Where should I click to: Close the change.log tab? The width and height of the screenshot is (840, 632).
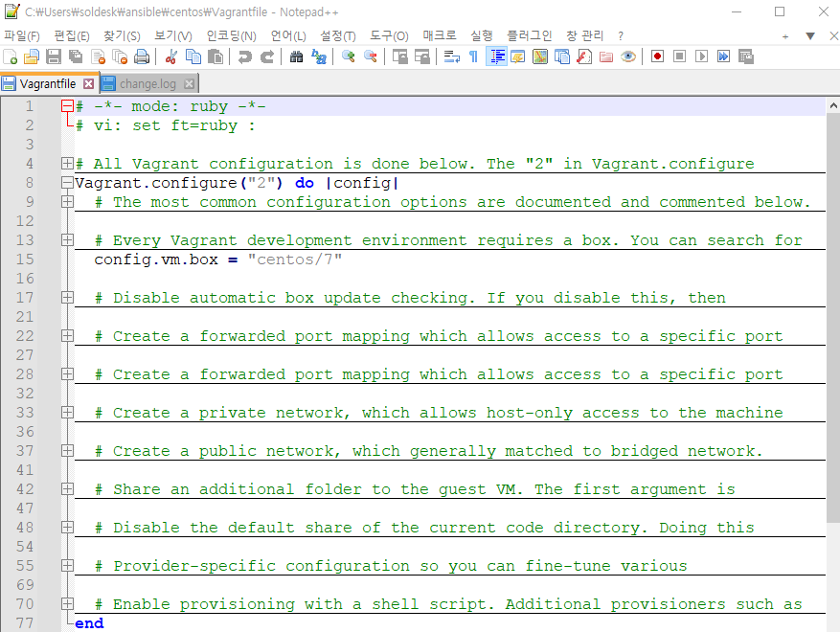tap(189, 84)
